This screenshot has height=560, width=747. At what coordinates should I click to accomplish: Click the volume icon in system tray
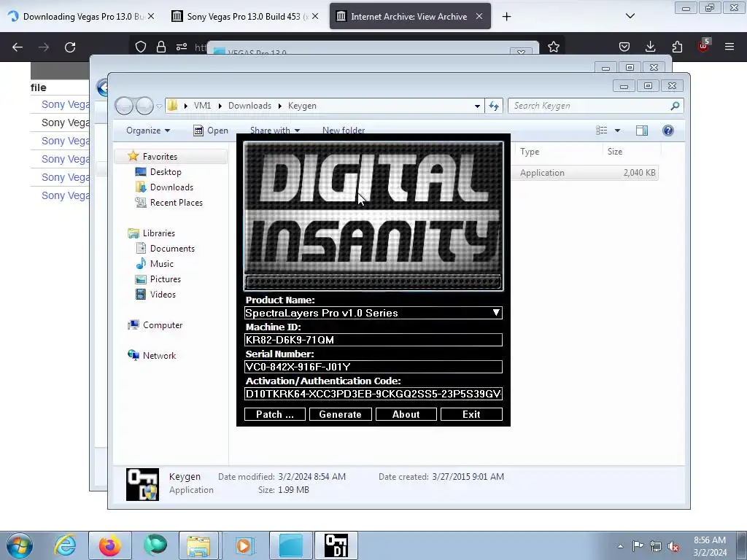click(x=673, y=547)
